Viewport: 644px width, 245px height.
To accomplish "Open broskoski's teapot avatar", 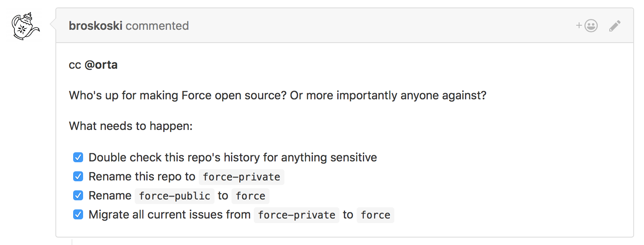I will [25, 26].
